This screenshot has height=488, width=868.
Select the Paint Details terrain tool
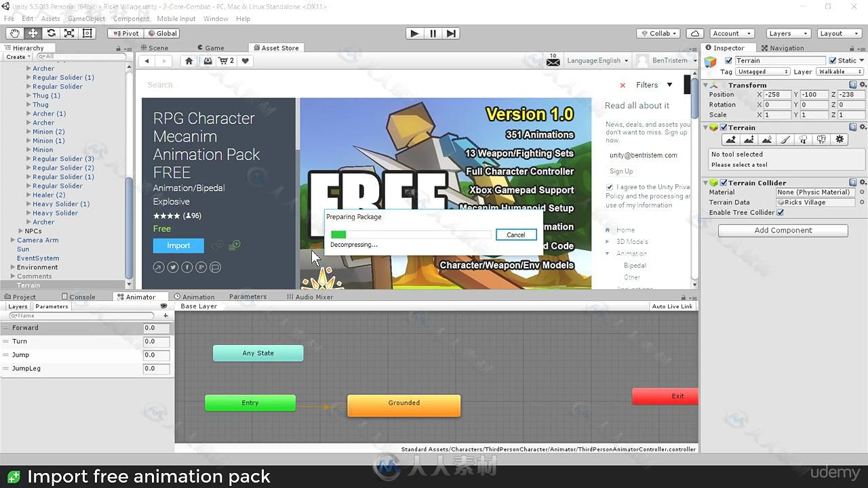point(822,140)
